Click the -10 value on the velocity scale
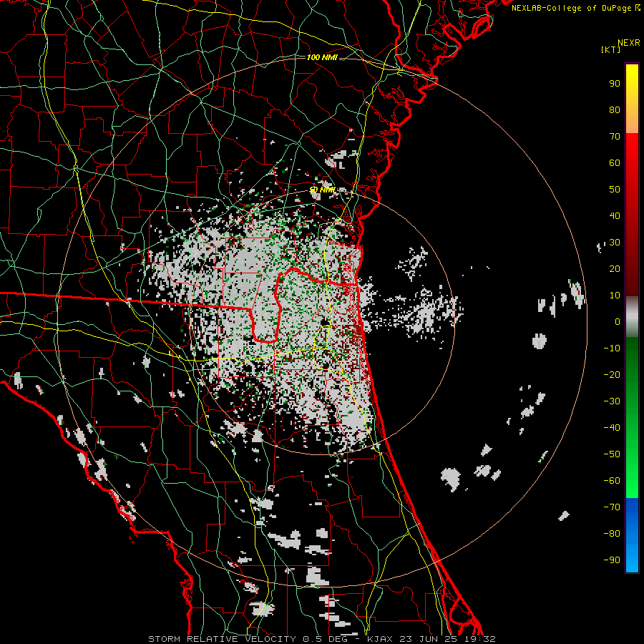 (x=612, y=348)
